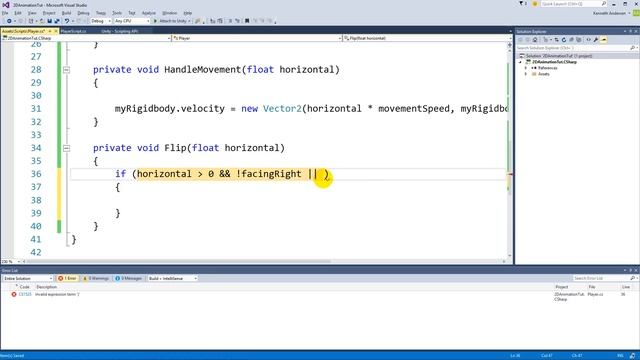The width and height of the screenshot is (640, 360).
Task: Click the bookmark toolbar icon
Action: pyautogui.click(x=247, y=21)
